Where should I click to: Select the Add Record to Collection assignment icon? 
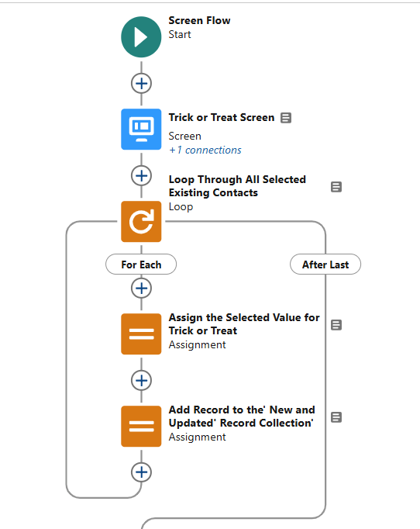141,426
